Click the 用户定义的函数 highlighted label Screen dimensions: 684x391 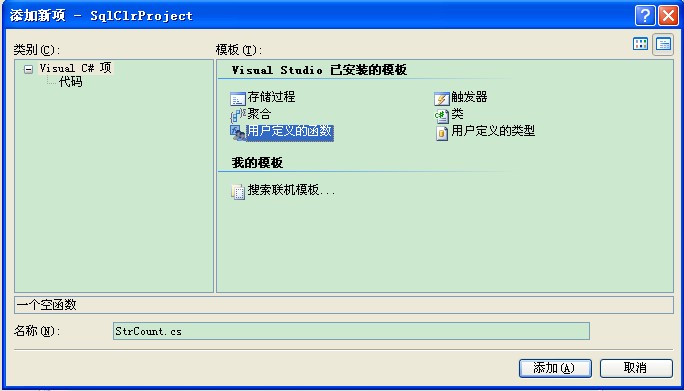(290, 132)
